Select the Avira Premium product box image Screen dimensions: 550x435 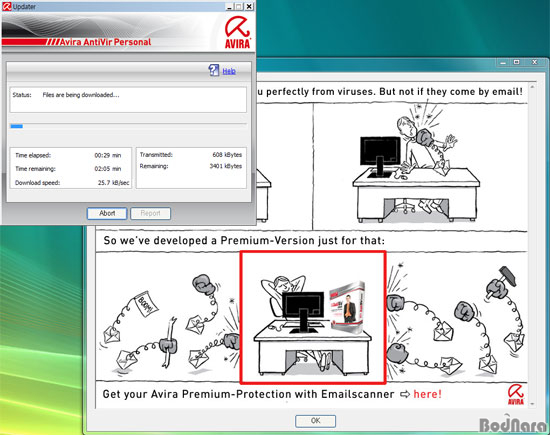point(347,306)
